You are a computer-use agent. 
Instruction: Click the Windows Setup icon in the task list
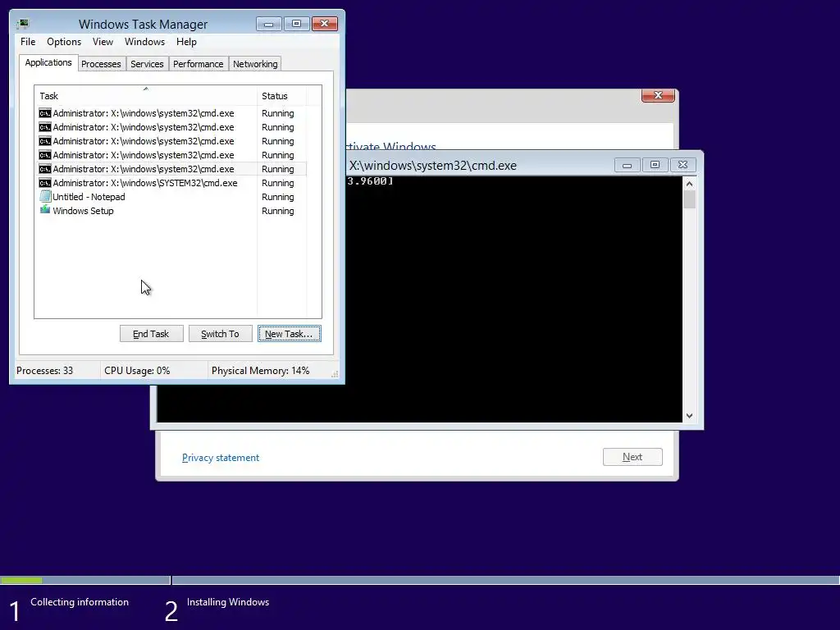click(45, 210)
